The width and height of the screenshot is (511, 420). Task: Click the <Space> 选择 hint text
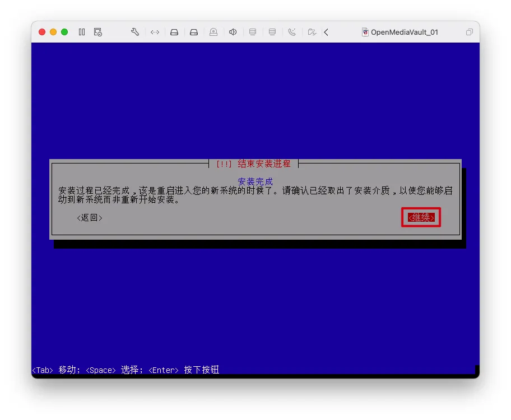[114, 370]
